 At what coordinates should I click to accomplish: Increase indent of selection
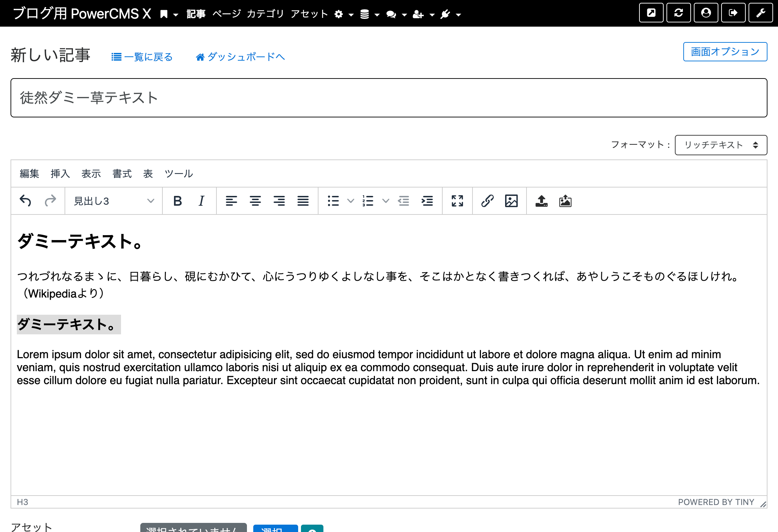point(427,201)
